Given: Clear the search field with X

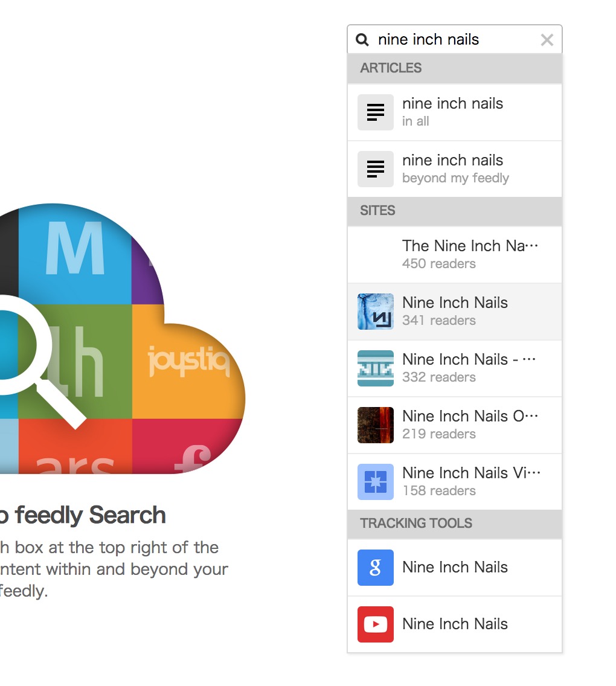Looking at the screenshot, I should click(x=547, y=40).
